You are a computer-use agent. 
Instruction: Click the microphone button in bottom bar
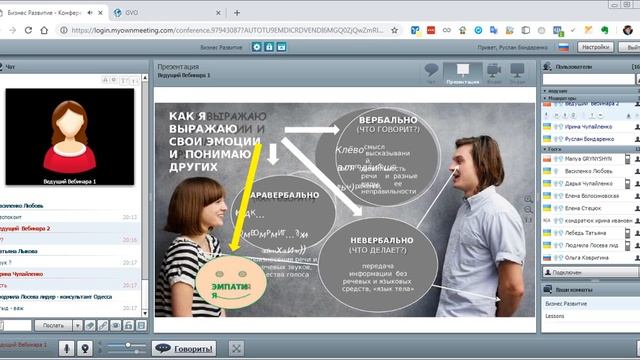click(x=67, y=348)
